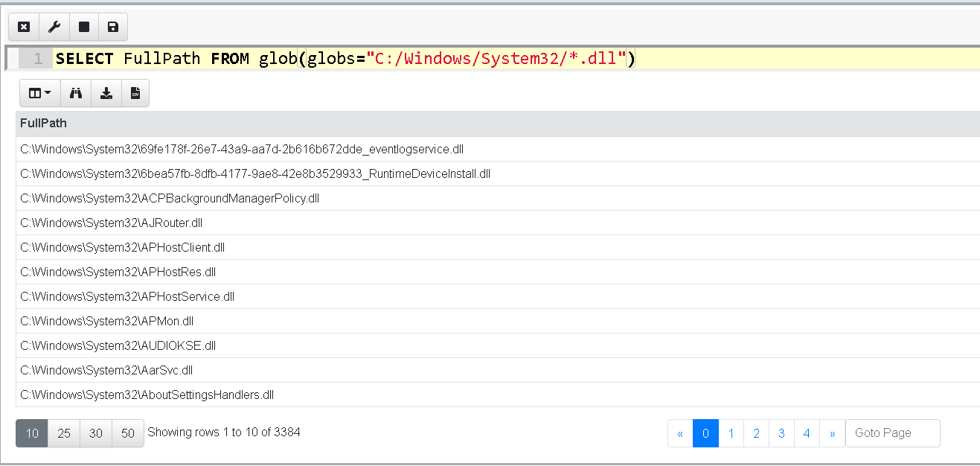The height and width of the screenshot is (466, 980).
Task: Download results using the download icon
Action: tap(106, 93)
